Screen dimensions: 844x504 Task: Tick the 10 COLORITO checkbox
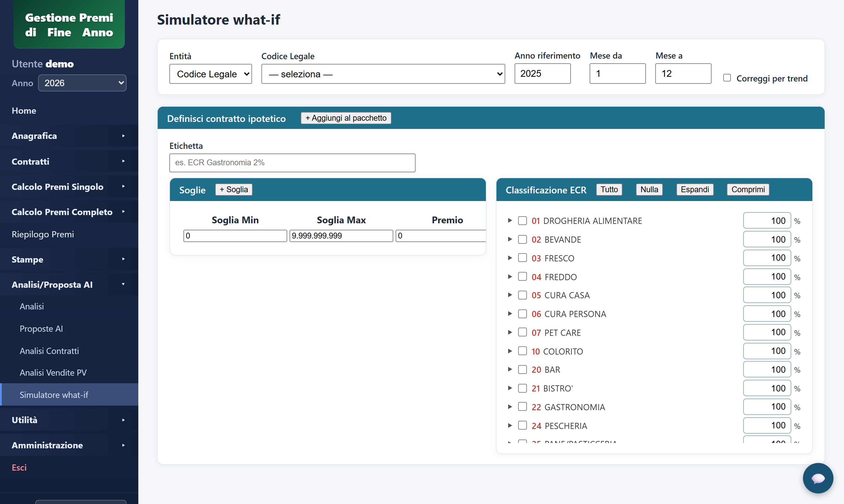click(x=522, y=351)
